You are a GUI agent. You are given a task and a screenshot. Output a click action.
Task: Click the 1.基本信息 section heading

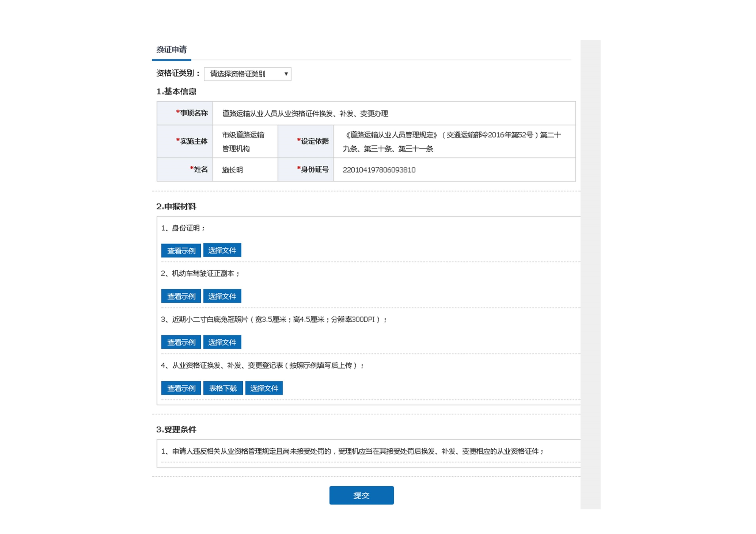click(x=176, y=92)
